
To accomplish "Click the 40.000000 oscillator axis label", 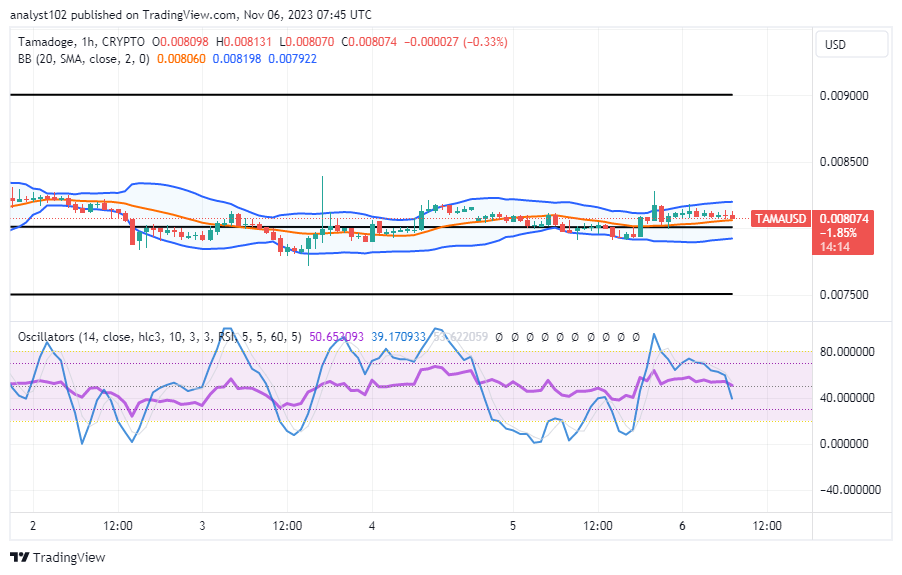I will point(847,398).
